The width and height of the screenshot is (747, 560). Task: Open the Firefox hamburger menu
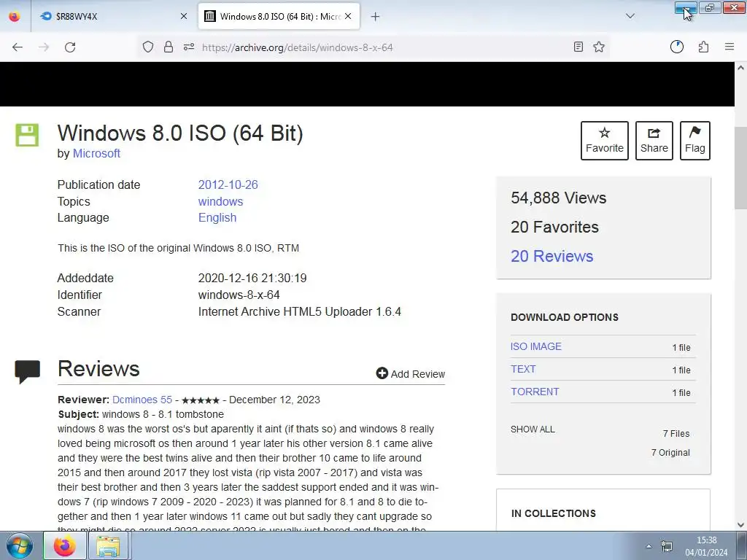[x=729, y=47]
